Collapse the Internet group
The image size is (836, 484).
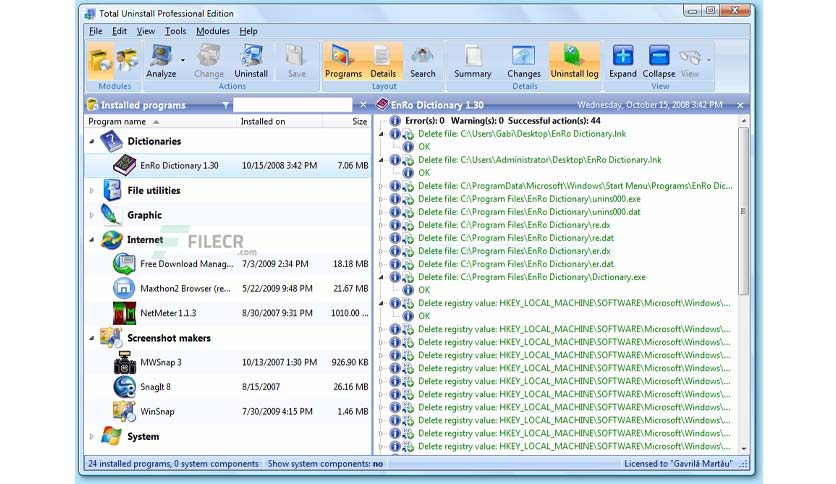click(92, 240)
